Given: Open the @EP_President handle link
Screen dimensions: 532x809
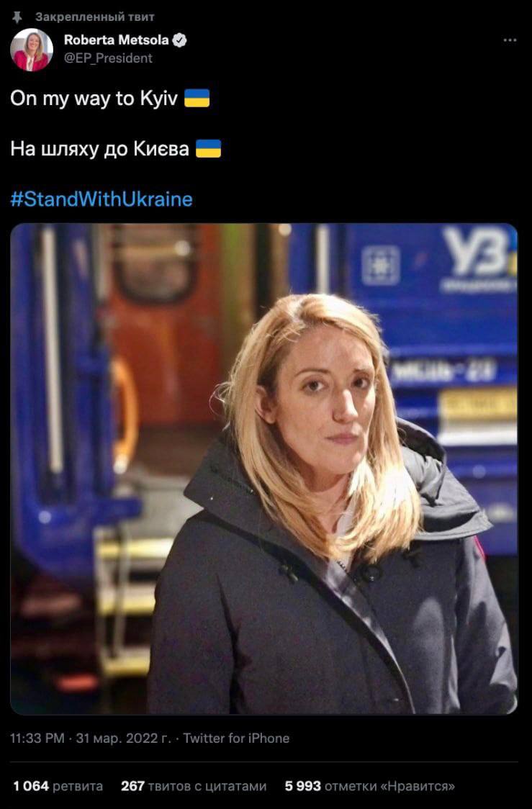Looking at the screenshot, I should click(x=108, y=58).
